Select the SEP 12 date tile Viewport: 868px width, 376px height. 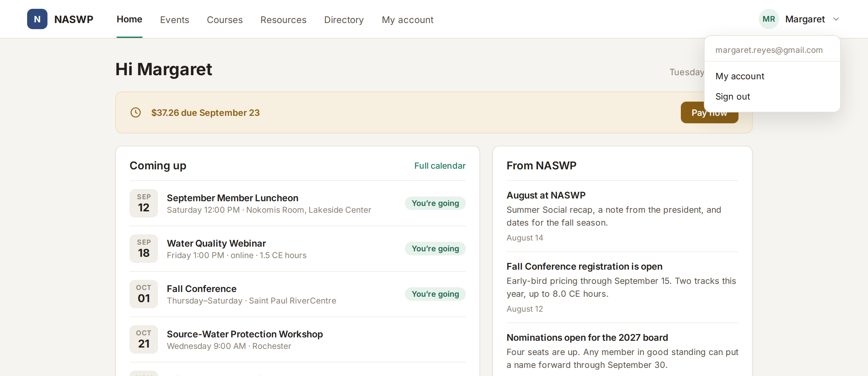tap(144, 203)
